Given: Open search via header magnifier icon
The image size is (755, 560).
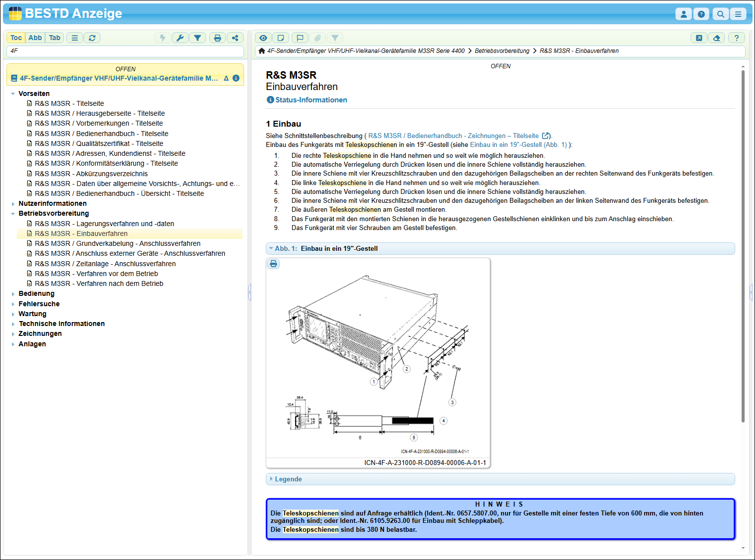Looking at the screenshot, I should coord(720,14).
